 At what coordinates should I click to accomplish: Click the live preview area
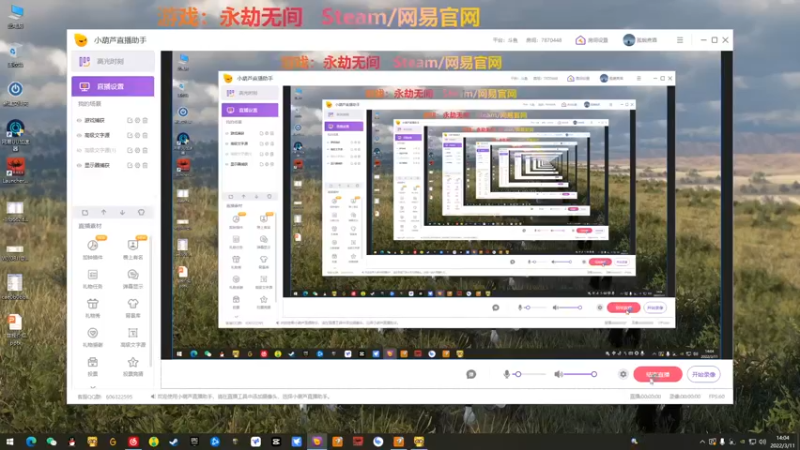446,205
